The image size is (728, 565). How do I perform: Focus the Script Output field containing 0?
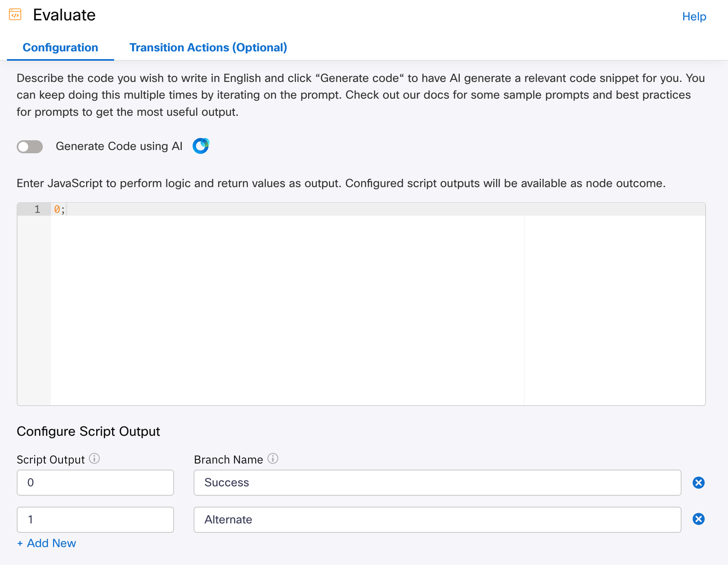95,483
